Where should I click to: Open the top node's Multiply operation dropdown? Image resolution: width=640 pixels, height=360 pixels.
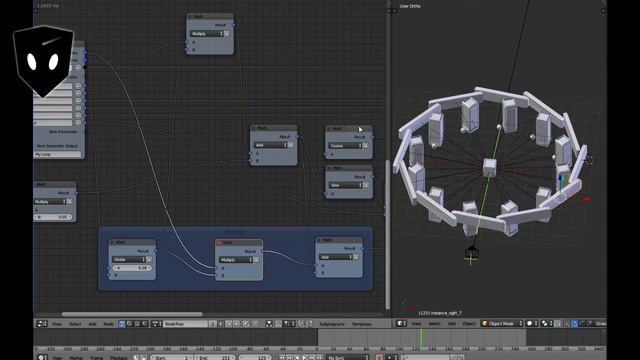[x=207, y=34]
